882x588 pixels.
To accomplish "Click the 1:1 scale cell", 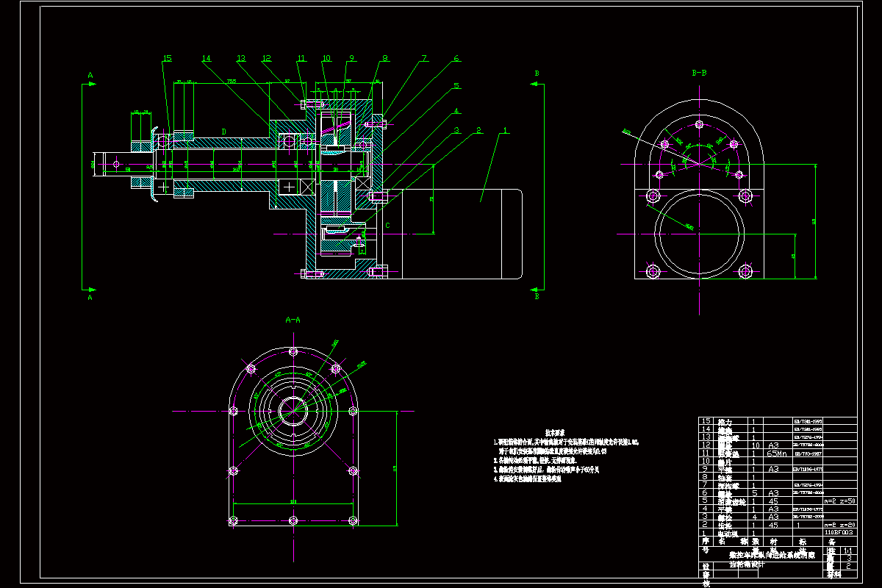I will 850,550.
